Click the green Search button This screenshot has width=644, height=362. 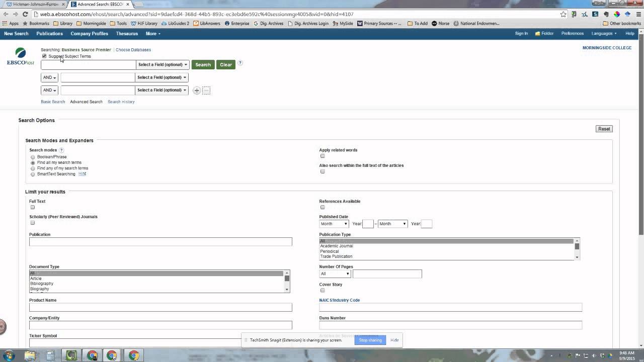click(203, 65)
